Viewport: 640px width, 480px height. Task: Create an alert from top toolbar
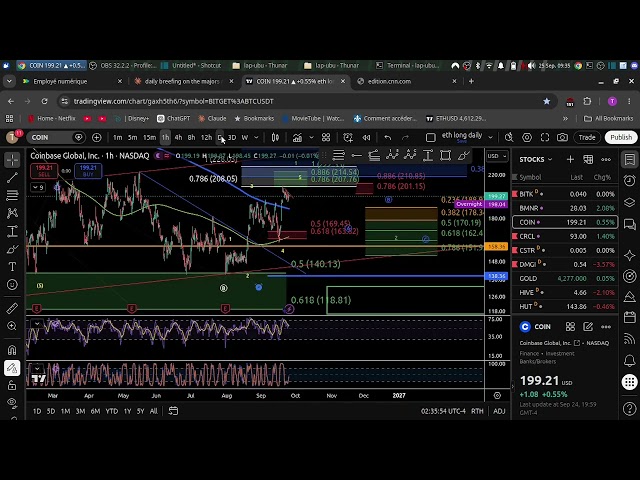(x=348, y=138)
